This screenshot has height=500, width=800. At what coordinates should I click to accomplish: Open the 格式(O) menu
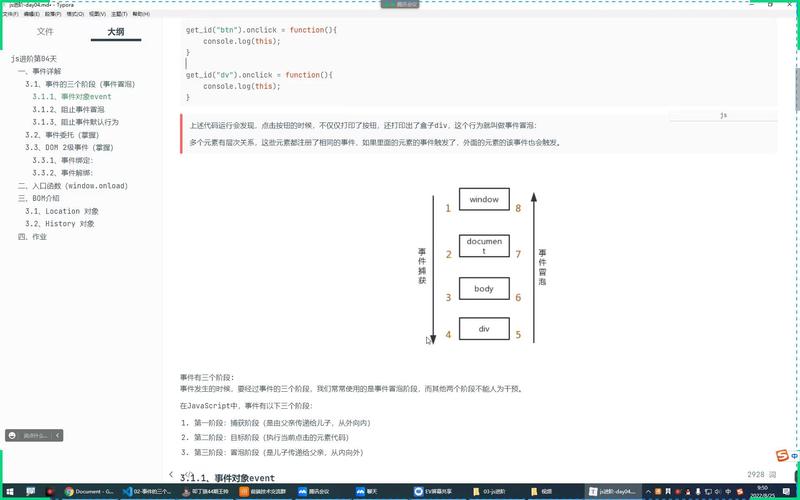pyautogui.click(x=75, y=14)
